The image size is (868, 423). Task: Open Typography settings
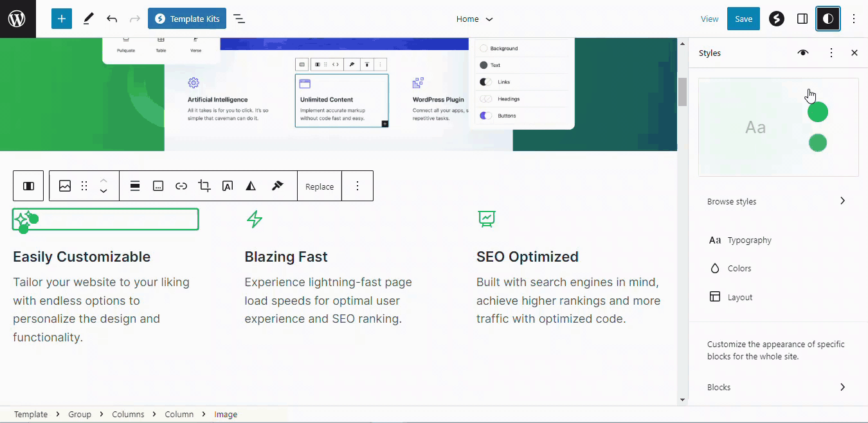pos(749,240)
